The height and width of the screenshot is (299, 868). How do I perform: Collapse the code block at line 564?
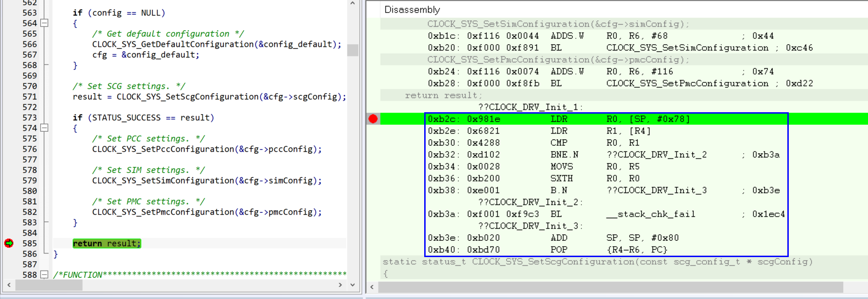coord(44,23)
